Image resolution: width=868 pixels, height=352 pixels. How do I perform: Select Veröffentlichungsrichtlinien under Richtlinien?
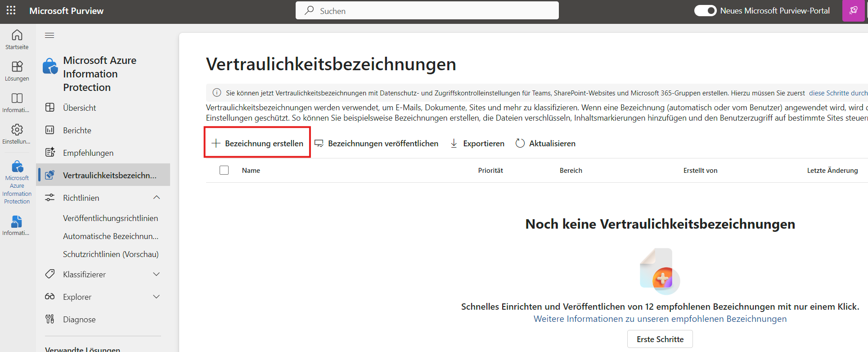pyautogui.click(x=110, y=218)
